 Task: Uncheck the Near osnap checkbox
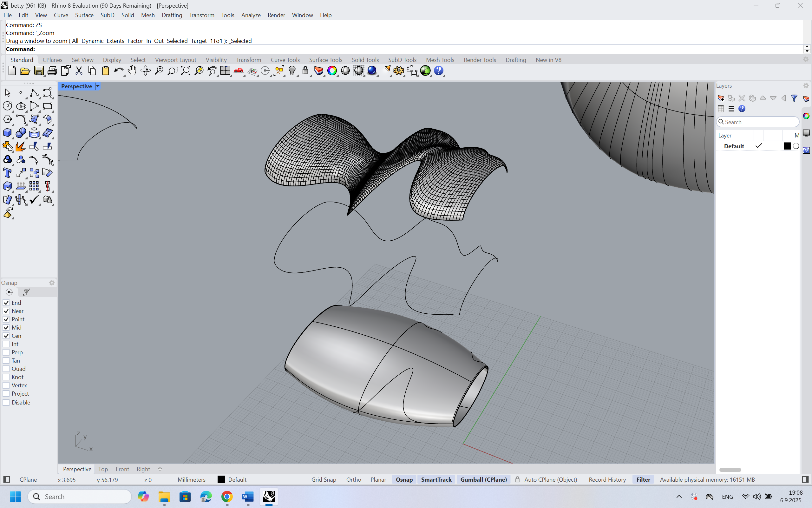click(6, 311)
